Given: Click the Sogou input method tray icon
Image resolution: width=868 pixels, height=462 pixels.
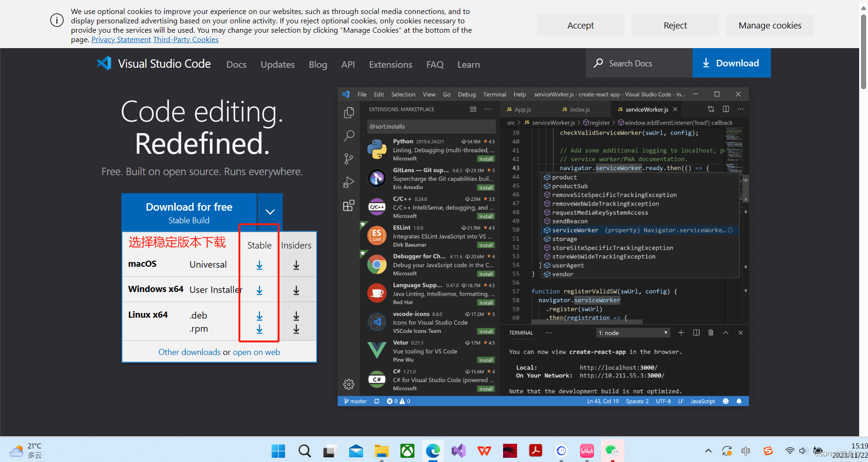Looking at the screenshot, I should coord(768,451).
